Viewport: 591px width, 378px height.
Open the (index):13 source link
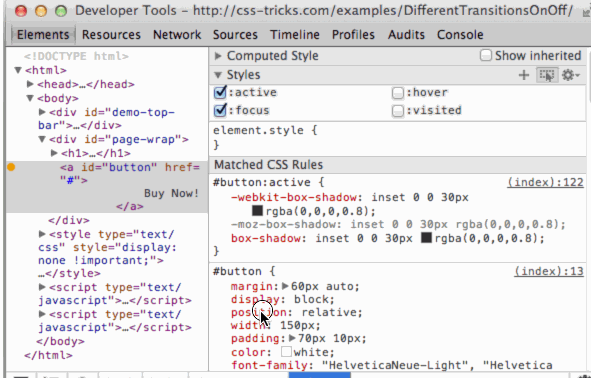coord(549,271)
